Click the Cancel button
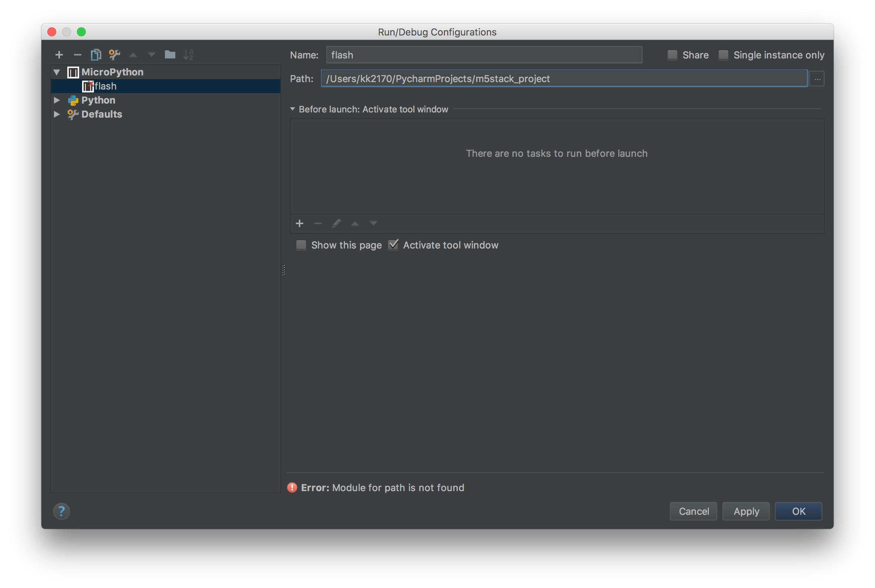Image resolution: width=875 pixels, height=588 pixels. tap(693, 511)
